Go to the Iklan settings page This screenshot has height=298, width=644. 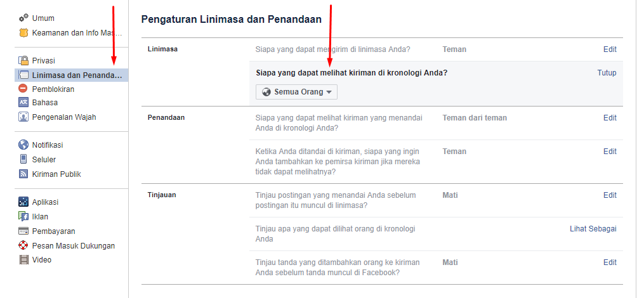(40, 217)
